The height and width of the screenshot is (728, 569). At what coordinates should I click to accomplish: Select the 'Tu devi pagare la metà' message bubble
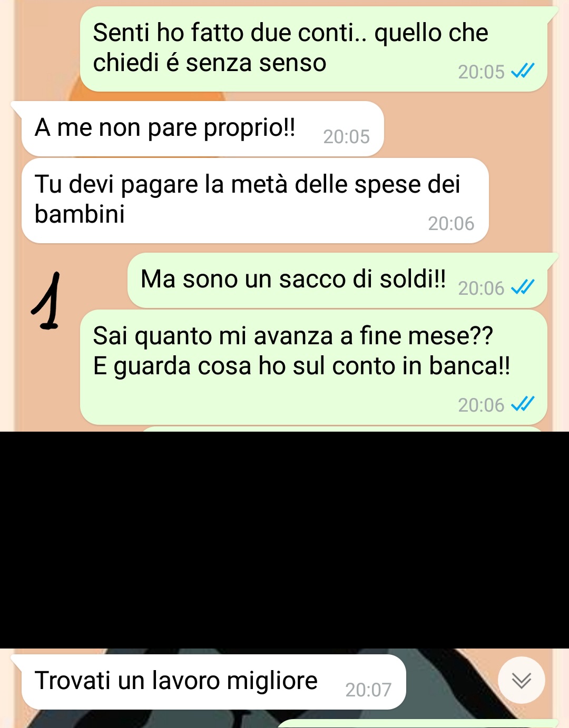[x=255, y=201]
